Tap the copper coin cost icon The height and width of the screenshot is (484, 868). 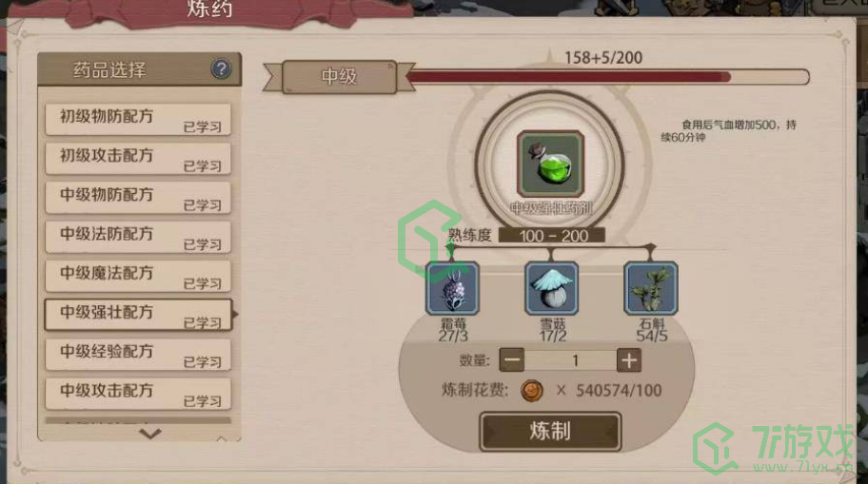(x=532, y=391)
